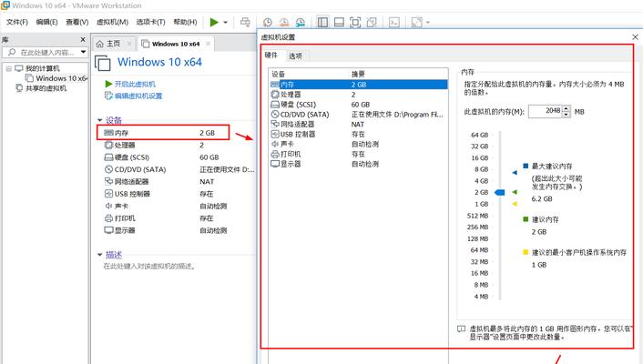Select 硬盘 (SCSI) in settings hardware list

(359, 105)
